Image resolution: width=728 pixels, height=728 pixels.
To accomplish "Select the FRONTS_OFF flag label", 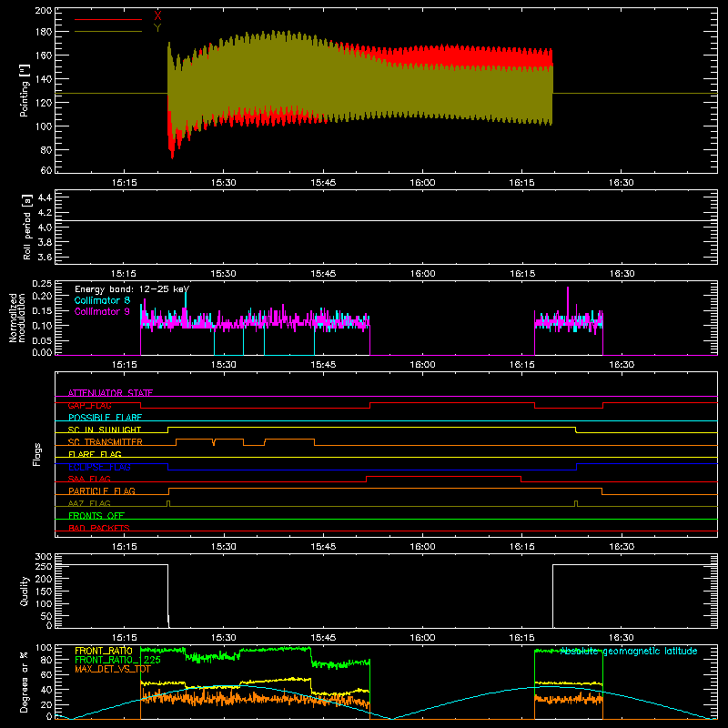I will coord(96,516).
